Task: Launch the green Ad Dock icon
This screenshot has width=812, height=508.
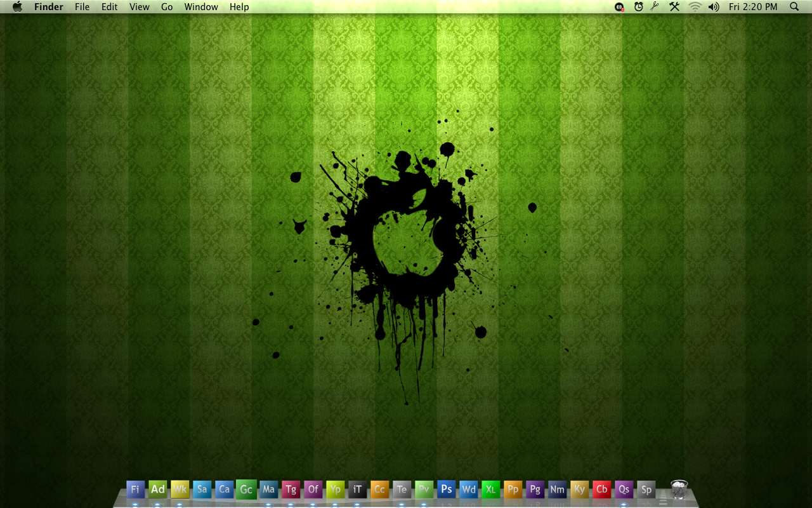Action: (x=157, y=489)
